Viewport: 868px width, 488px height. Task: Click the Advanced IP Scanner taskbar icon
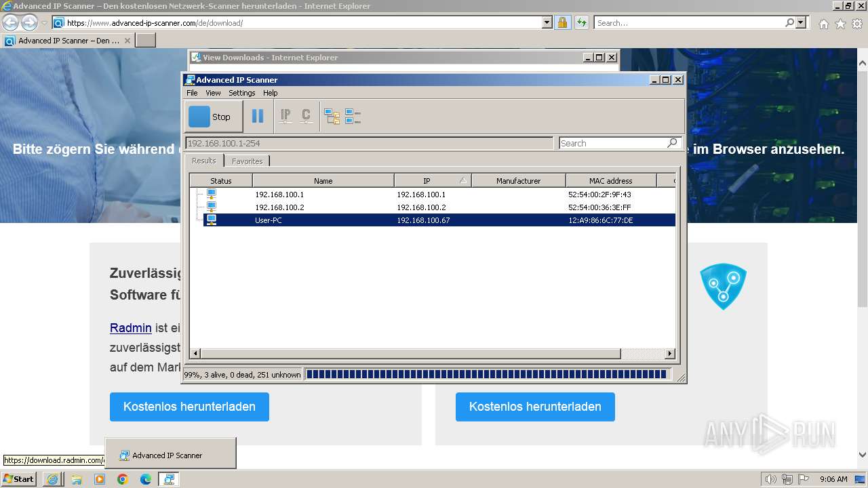point(169,479)
